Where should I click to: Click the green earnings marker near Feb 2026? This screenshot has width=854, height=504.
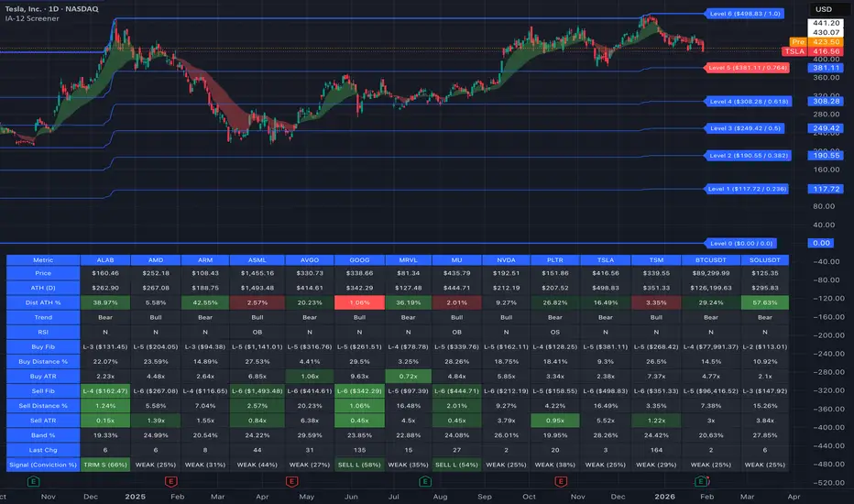pos(702,482)
